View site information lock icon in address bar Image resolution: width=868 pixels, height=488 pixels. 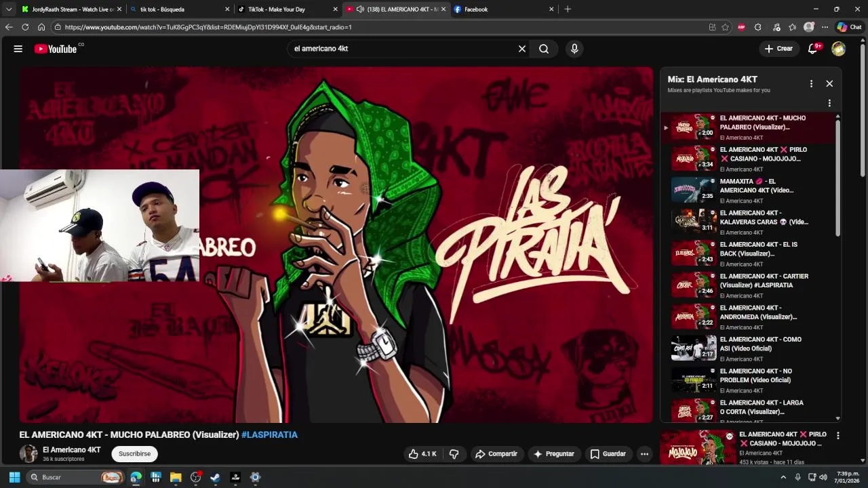[59, 27]
